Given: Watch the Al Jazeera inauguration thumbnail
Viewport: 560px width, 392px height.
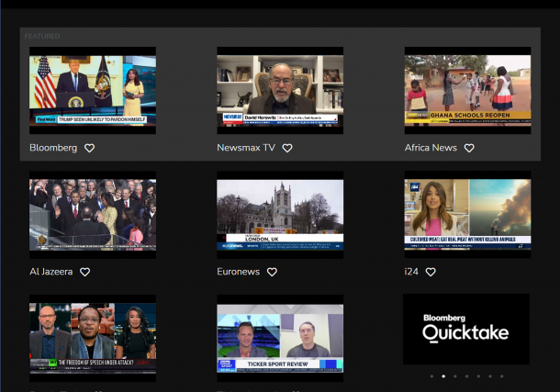Looking at the screenshot, I should point(93,214).
